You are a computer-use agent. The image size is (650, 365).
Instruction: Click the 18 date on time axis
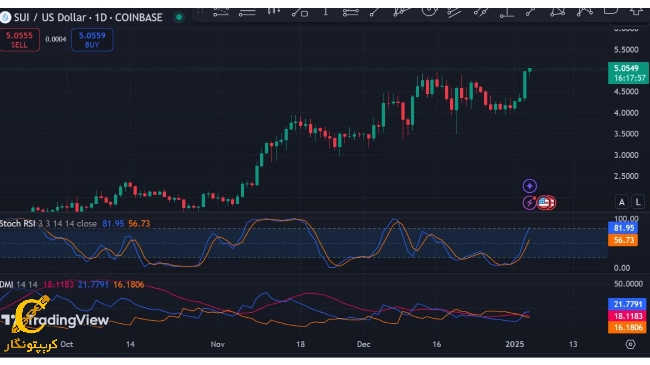click(x=301, y=344)
